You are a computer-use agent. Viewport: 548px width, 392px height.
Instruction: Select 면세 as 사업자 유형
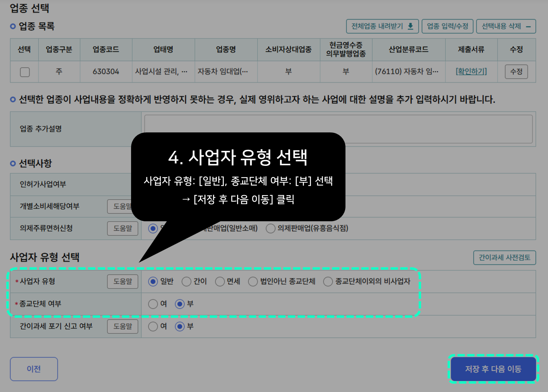pyautogui.click(x=220, y=282)
